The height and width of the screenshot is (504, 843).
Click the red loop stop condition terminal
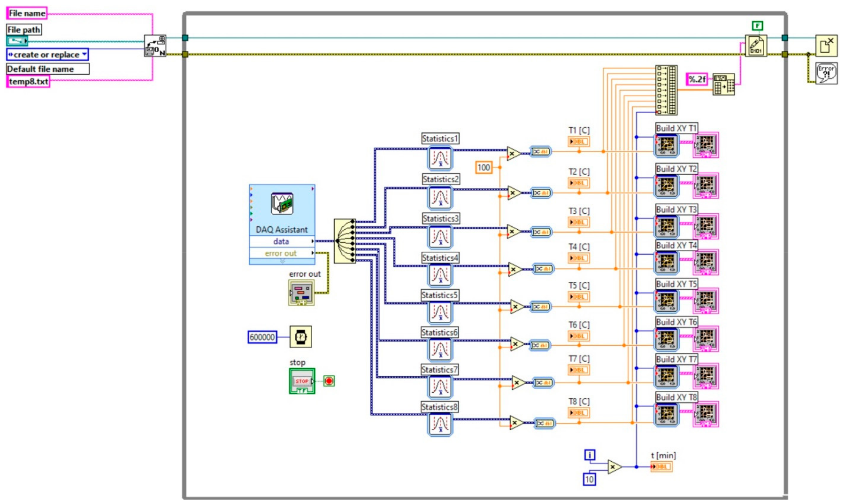329,381
